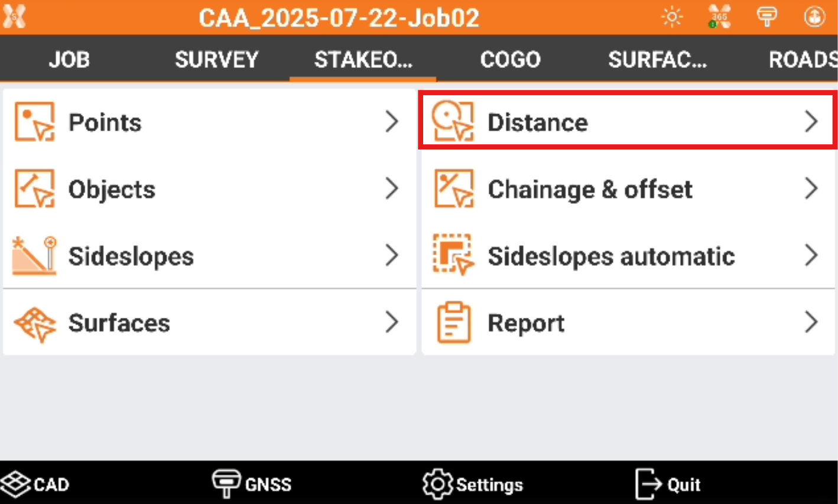This screenshot has height=504, width=838.
Task: Click the Points stakeout icon
Action: [34, 122]
